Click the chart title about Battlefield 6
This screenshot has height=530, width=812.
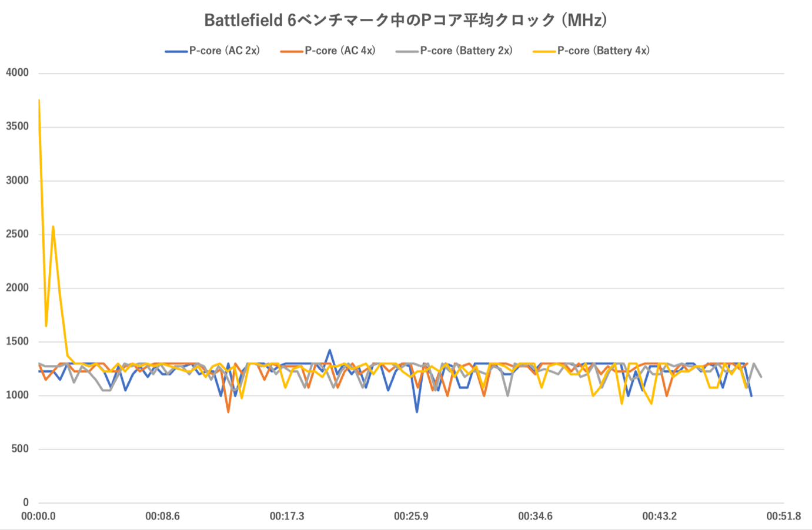[406, 21]
